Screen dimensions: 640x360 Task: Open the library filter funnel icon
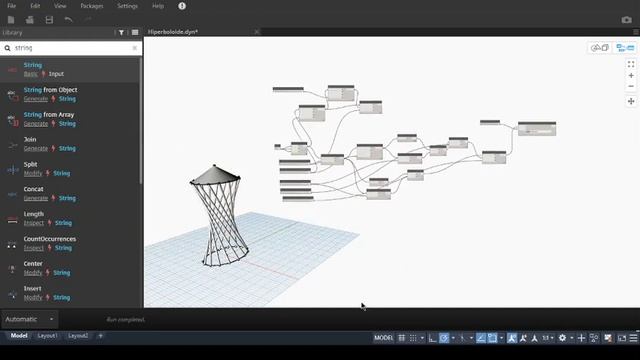[121, 33]
